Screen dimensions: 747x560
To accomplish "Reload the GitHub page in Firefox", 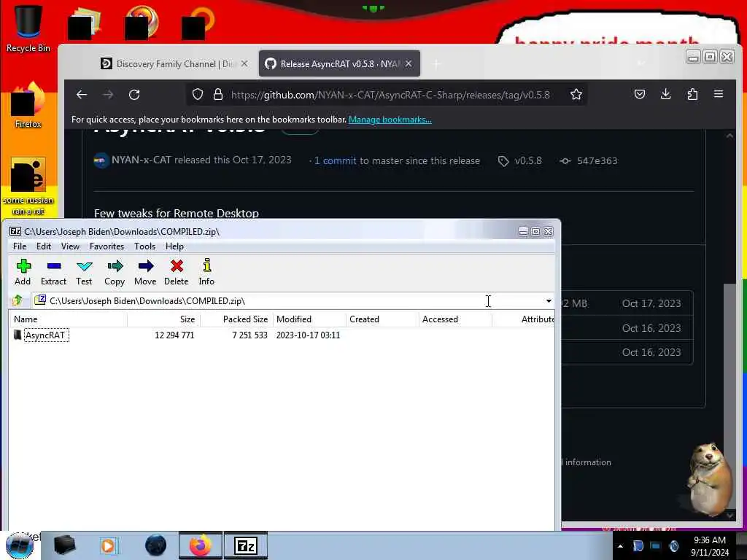I will 134,95.
